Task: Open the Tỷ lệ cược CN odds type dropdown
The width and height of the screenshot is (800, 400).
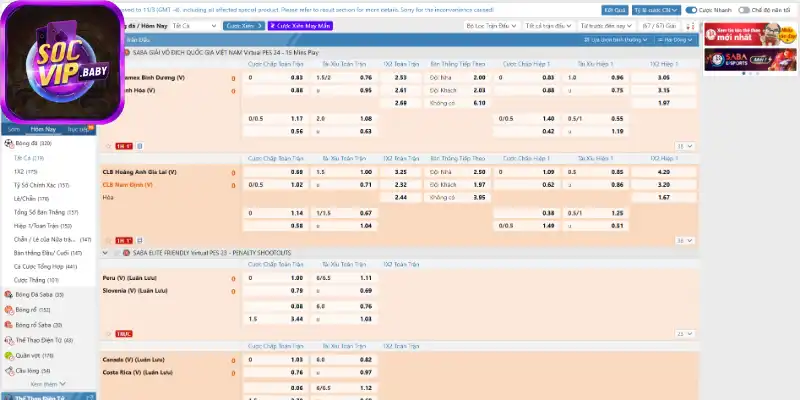Action: (x=657, y=10)
